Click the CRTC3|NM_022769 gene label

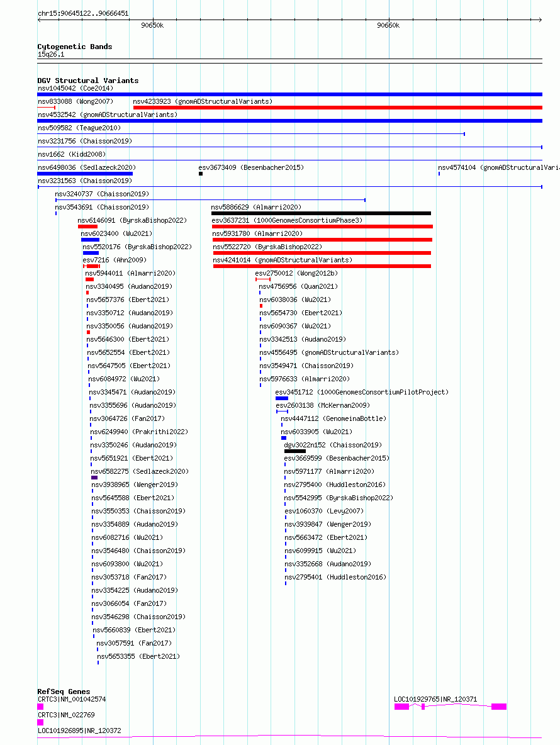(66, 715)
